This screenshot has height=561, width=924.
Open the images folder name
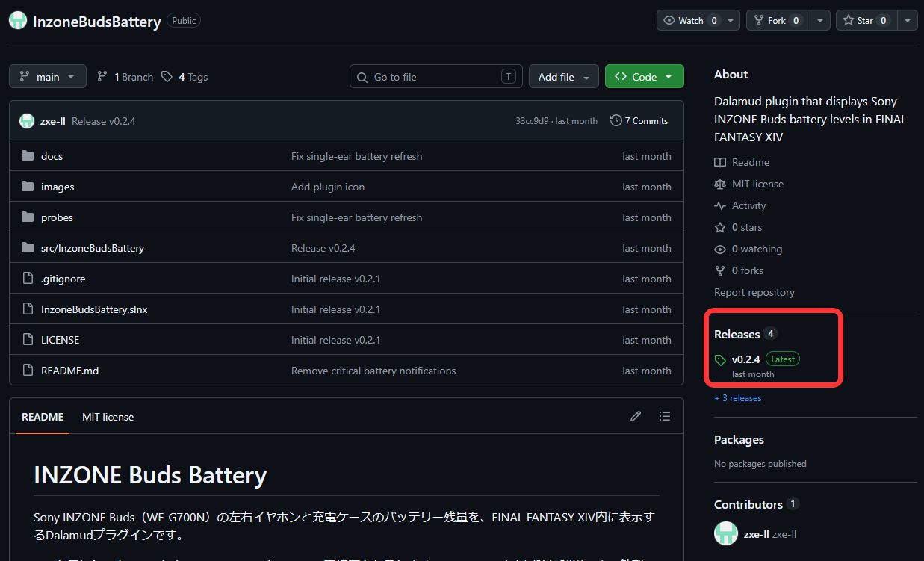tap(58, 187)
